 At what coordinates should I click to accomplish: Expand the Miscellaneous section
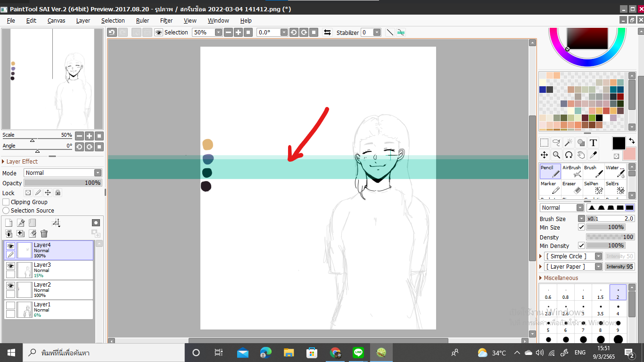coord(541,278)
